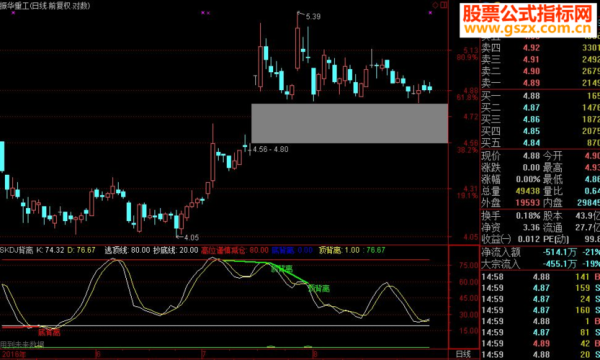Click the 股票公式指标网 banner title
The height and width of the screenshot is (360, 600).
528,14
